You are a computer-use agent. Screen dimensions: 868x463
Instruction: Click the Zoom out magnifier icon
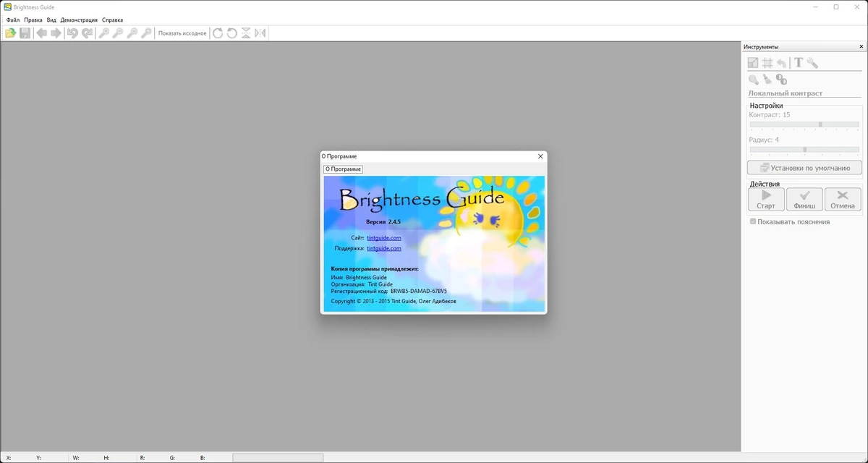118,33
